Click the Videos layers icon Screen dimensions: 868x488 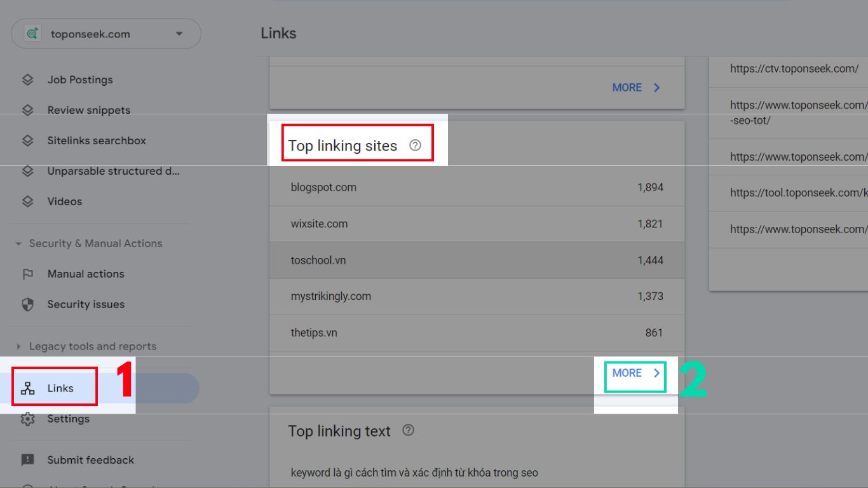coord(27,201)
